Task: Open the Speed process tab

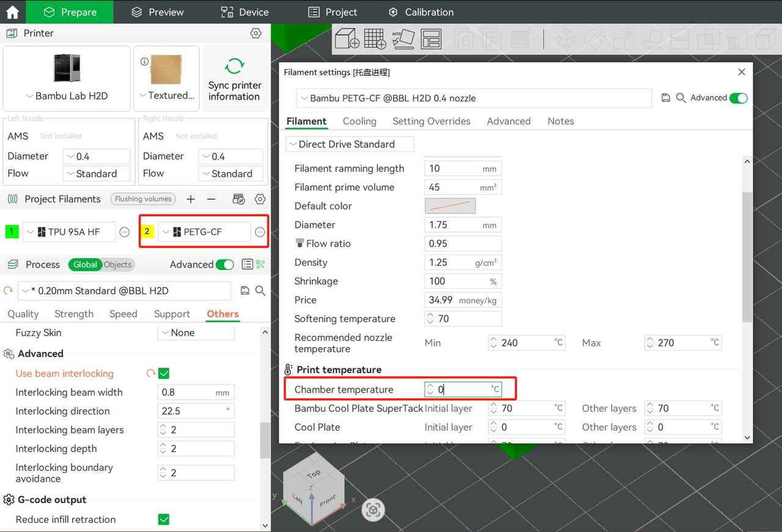Action: (123, 314)
